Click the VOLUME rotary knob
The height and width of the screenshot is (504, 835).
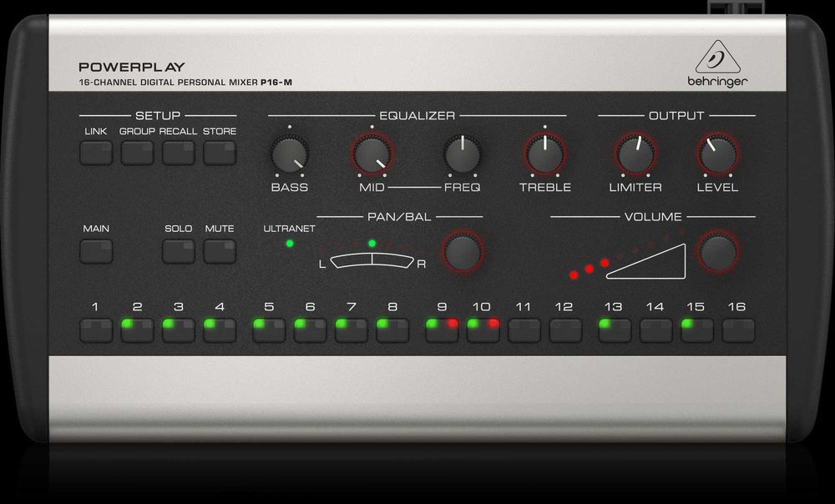[717, 252]
